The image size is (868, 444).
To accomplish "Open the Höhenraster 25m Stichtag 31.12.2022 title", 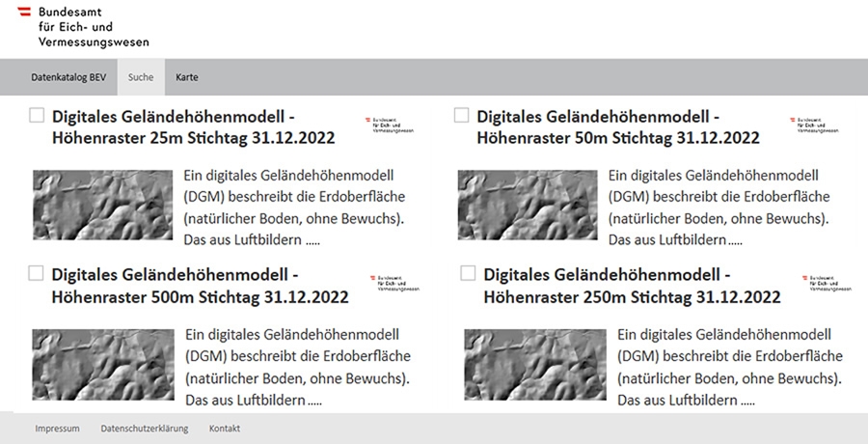I will (193, 138).
